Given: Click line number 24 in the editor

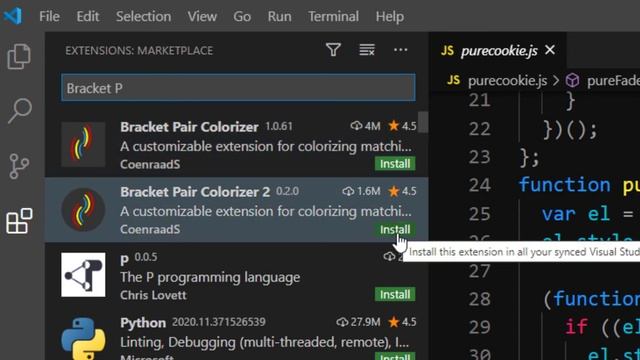Looking at the screenshot, I should 480,185.
